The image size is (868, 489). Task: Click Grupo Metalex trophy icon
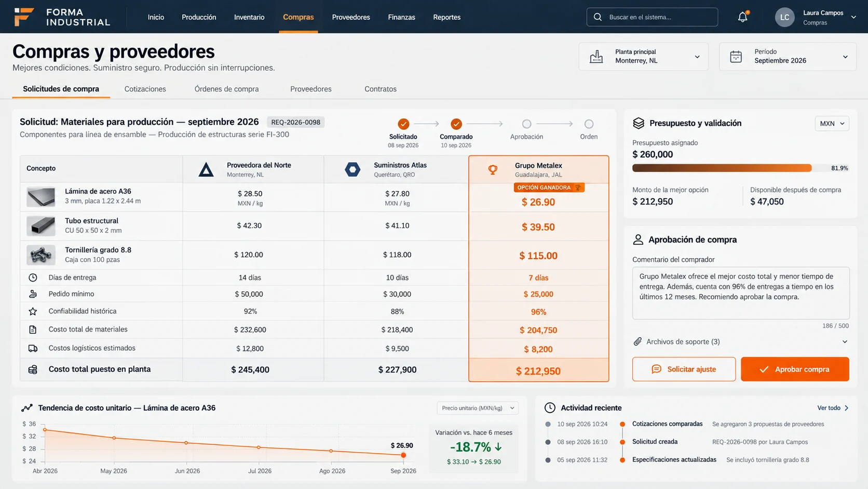point(493,169)
